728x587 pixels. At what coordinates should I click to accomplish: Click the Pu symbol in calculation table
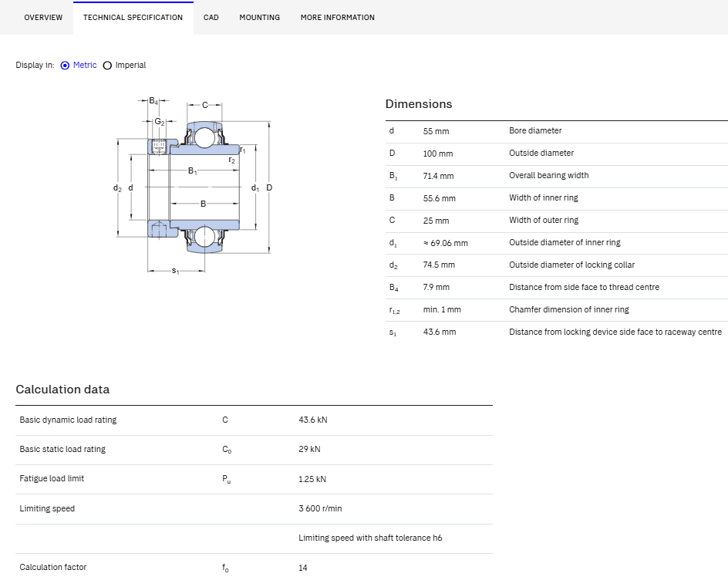click(x=226, y=479)
